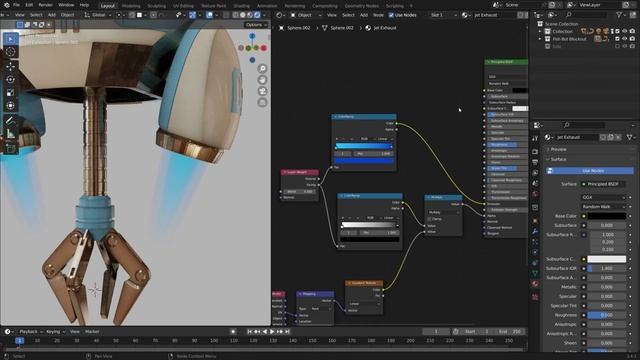Open the Global transform orientation dropdown

(x=98, y=15)
